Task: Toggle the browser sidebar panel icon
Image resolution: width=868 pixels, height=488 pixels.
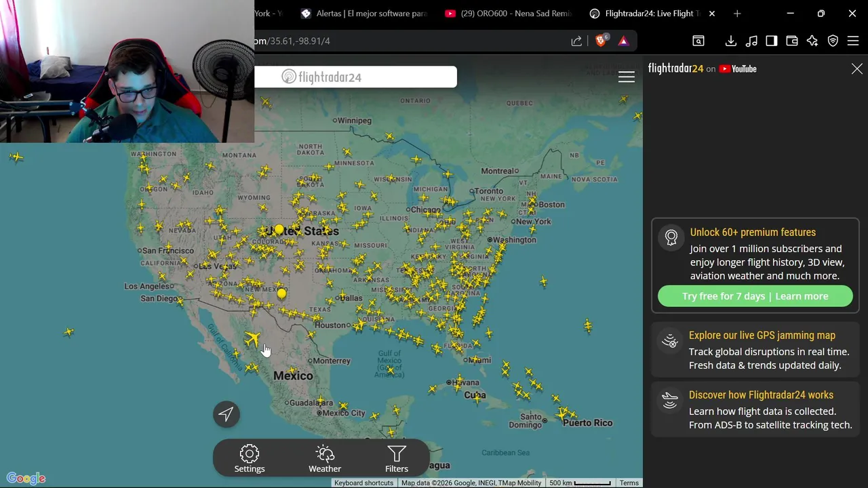Action: click(772, 41)
